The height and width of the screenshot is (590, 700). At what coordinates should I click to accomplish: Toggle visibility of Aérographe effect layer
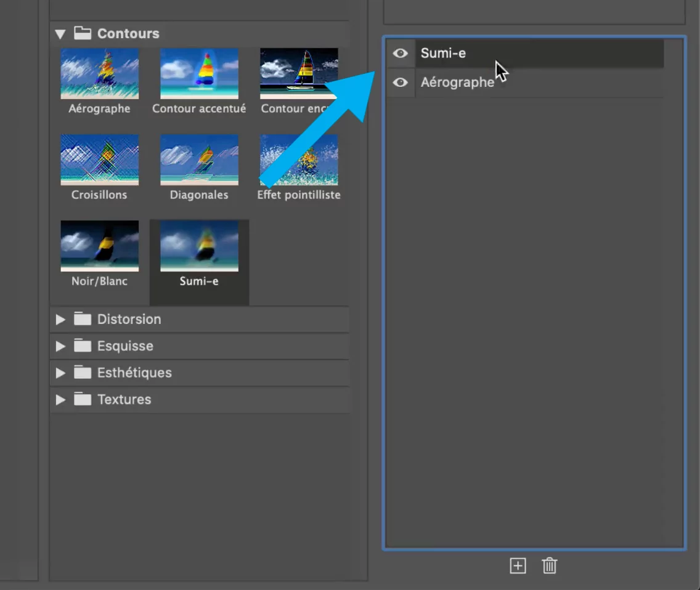(x=401, y=82)
